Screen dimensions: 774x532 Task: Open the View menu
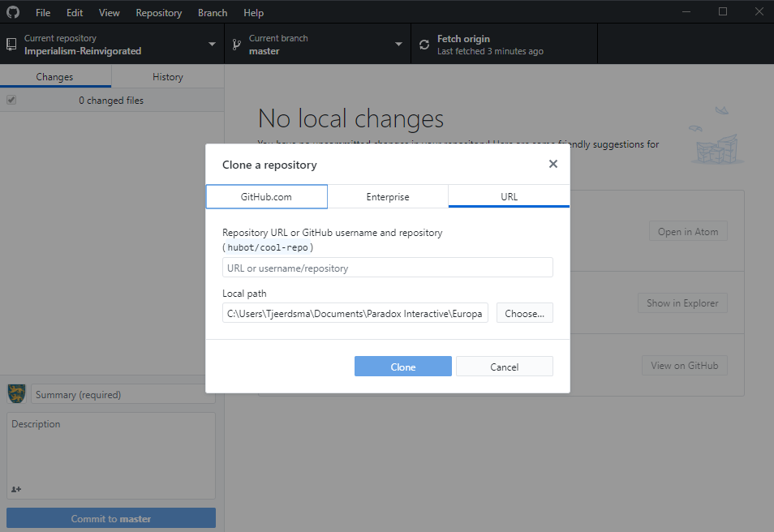tap(109, 13)
